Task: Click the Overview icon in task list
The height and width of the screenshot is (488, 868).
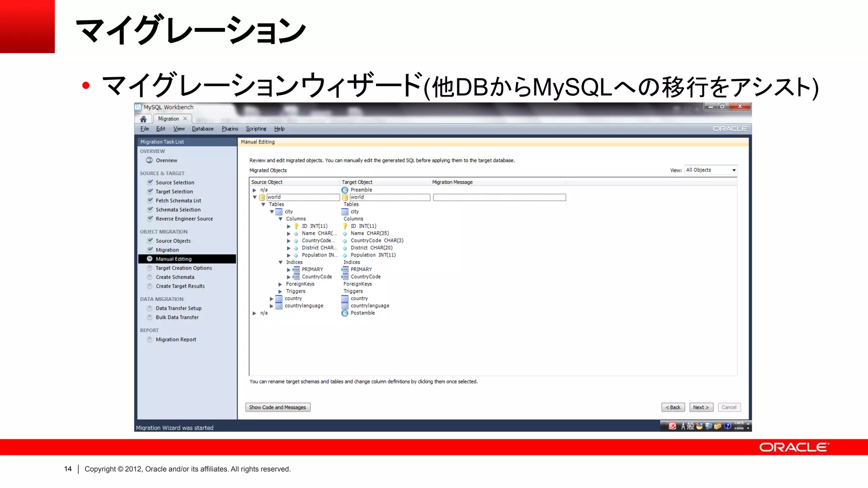Action: [149, 160]
